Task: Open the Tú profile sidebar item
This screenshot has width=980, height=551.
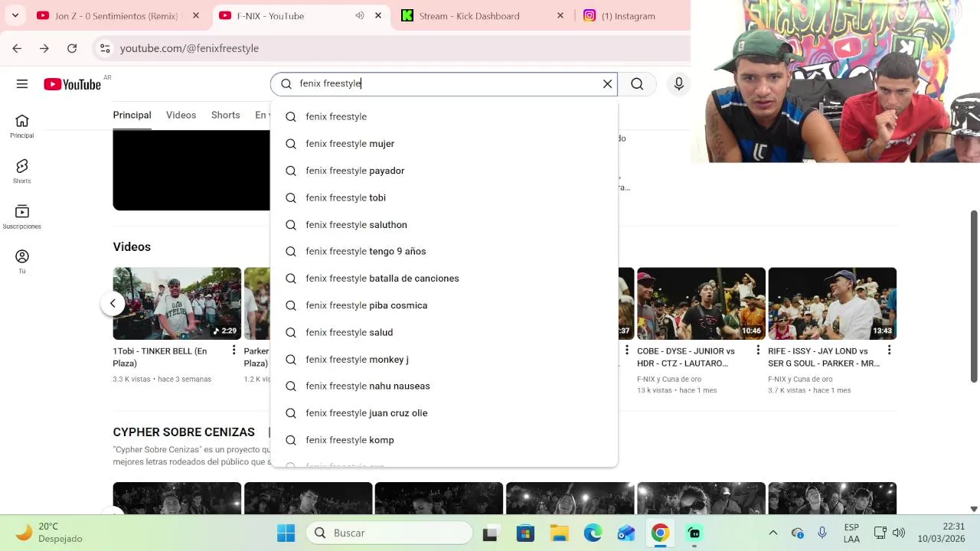Action: pos(22,261)
